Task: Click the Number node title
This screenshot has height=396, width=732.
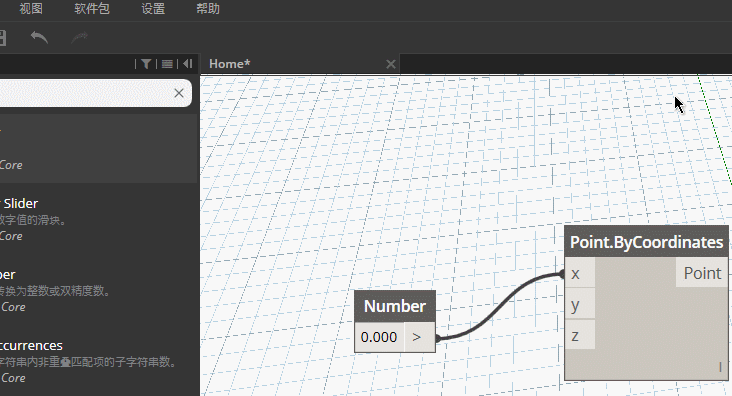Action: click(x=395, y=306)
